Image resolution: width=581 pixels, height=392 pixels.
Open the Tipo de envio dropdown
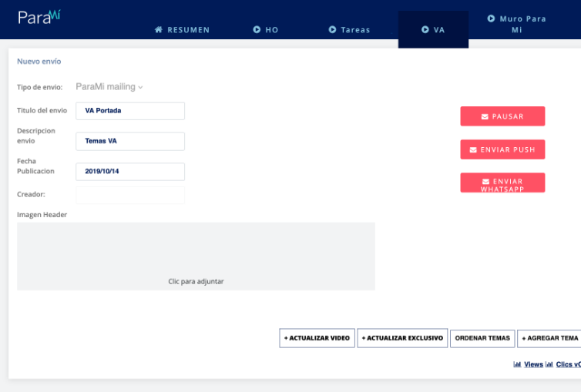[x=109, y=87]
